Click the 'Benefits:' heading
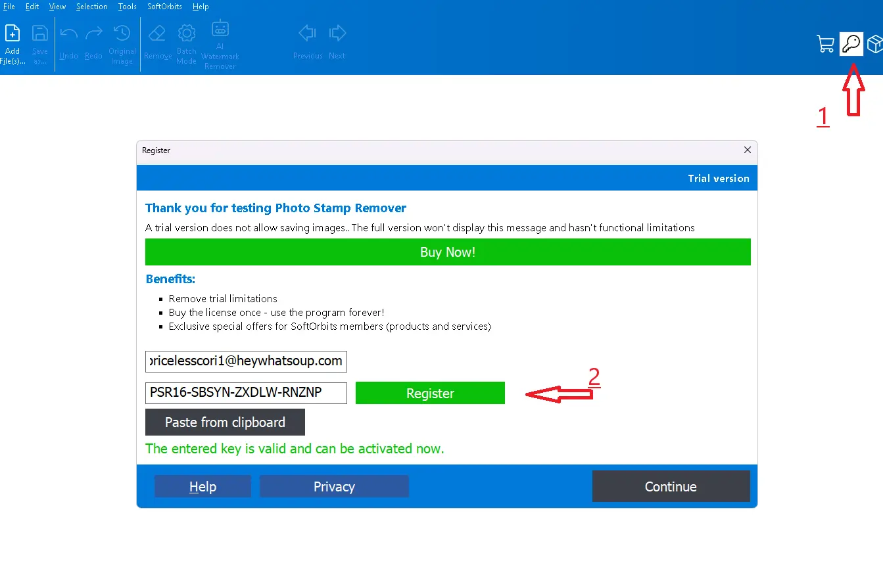The height and width of the screenshot is (588, 883). click(170, 279)
